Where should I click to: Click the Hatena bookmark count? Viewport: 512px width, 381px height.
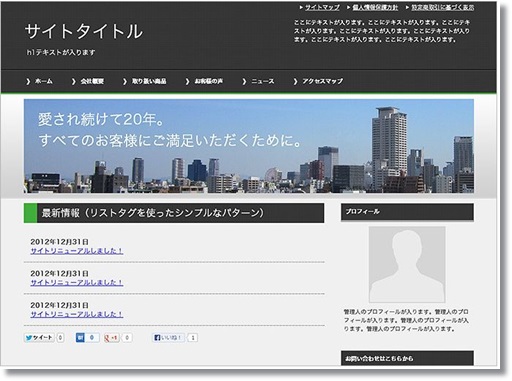[92, 338]
